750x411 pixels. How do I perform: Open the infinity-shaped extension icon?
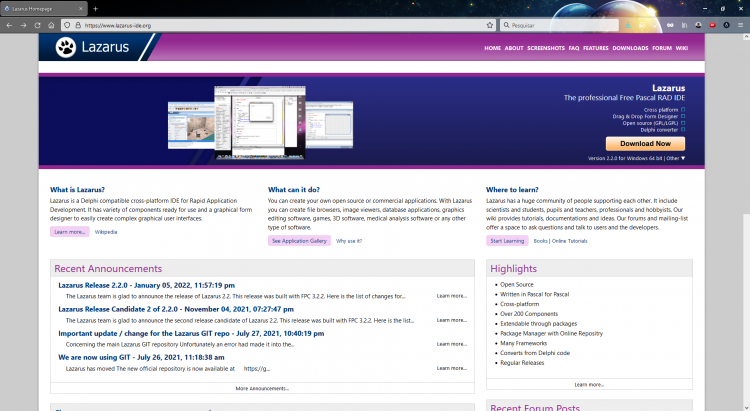670,25
